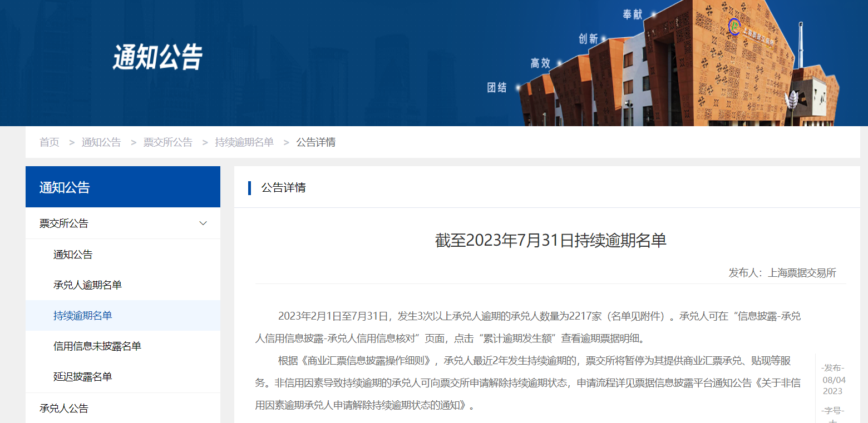This screenshot has height=423, width=868.
Task: Go to 首页 breadcrumb link
Action: (x=49, y=142)
